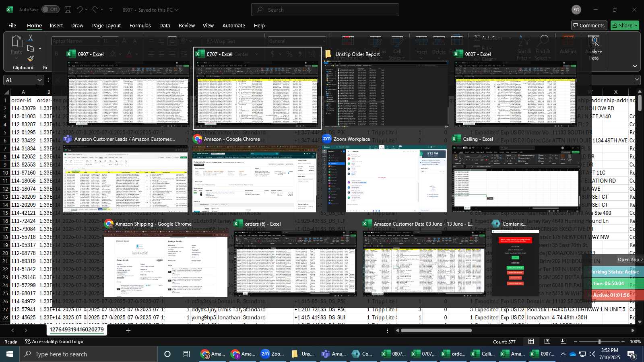Click the Undo arrow icon
The height and width of the screenshot is (362, 644).
80,9
